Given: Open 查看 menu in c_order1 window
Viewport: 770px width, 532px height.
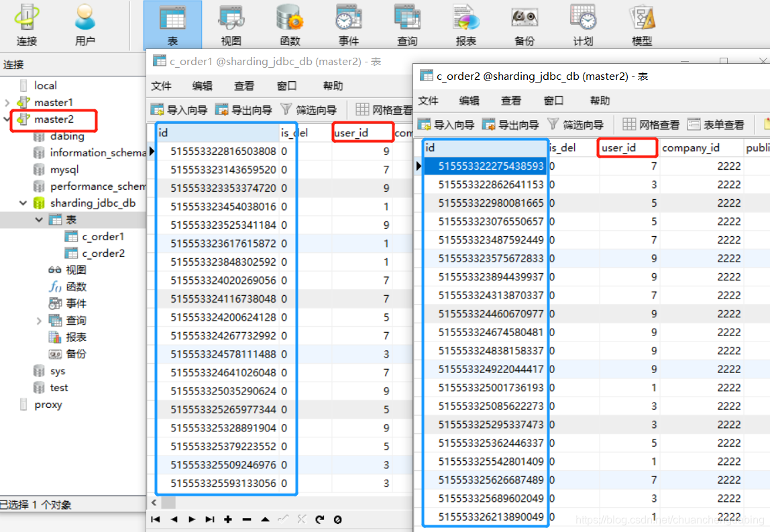Looking at the screenshot, I should coord(244,86).
